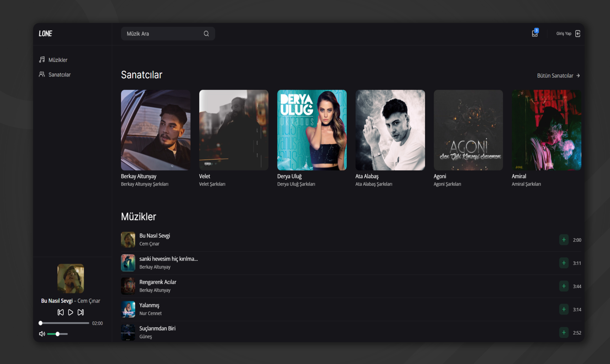
Task: Click the volume slider
Action: click(x=57, y=334)
